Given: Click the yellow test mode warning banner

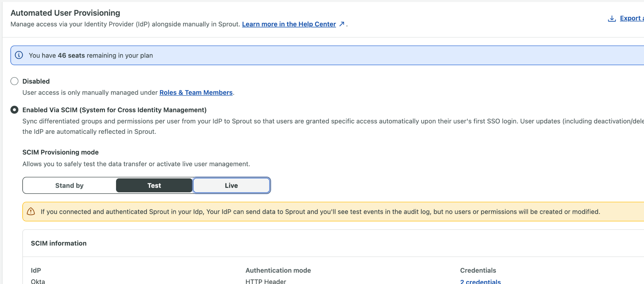Looking at the screenshot, I should (x=333, y=212).
